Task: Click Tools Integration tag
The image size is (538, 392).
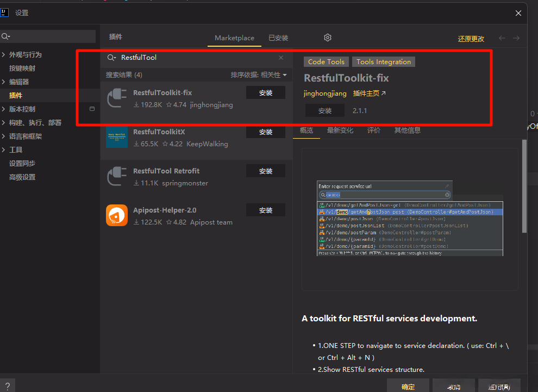Action: click(x=384, y=62)
